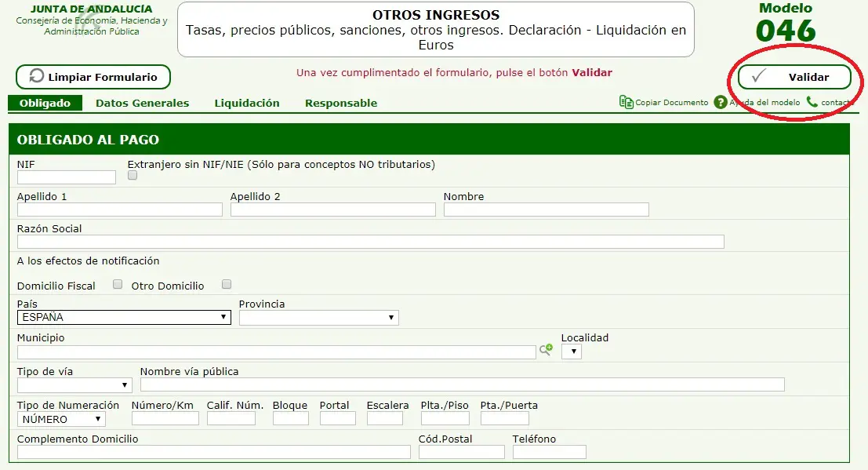This screenshot has width=868, height=470.
Task: Expand the Provincia dropdown
Action: click(x=318, y=318)
